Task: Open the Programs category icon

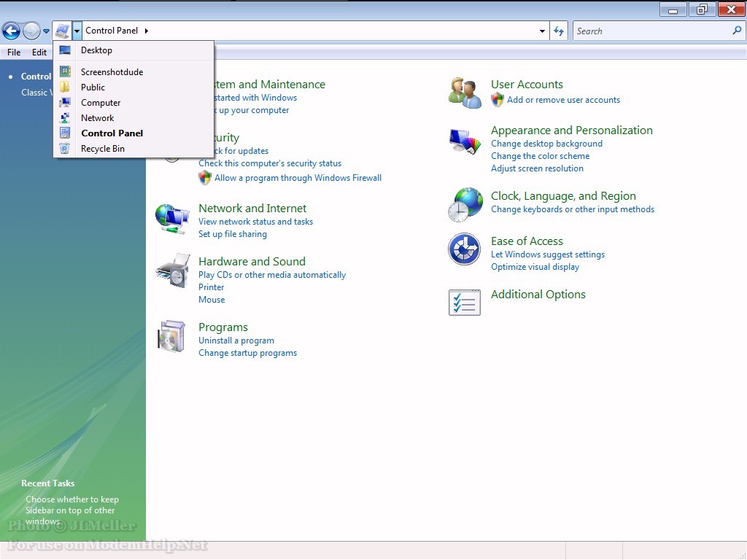Action: 172,336
